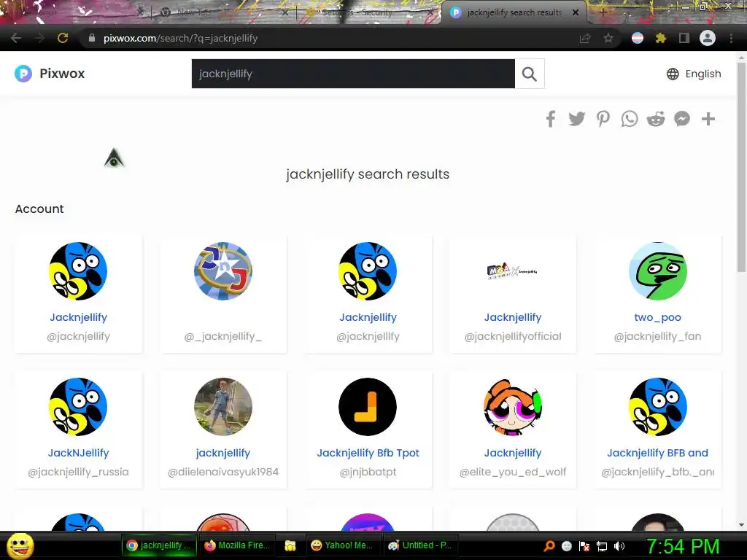Image resolution: width=747 pixels, height=560 pixels.
Task: Switch to Untitled Paint taskbar item
Action: [x=419, y=545]
